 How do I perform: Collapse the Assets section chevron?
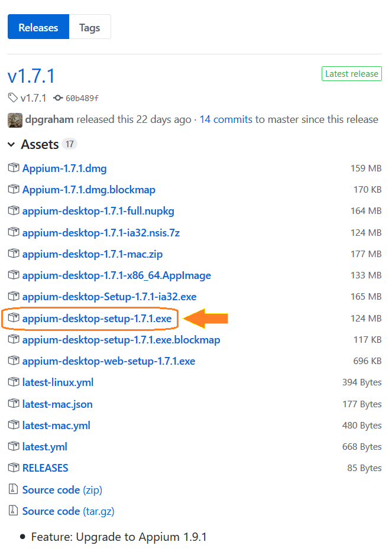pos(11,144)
